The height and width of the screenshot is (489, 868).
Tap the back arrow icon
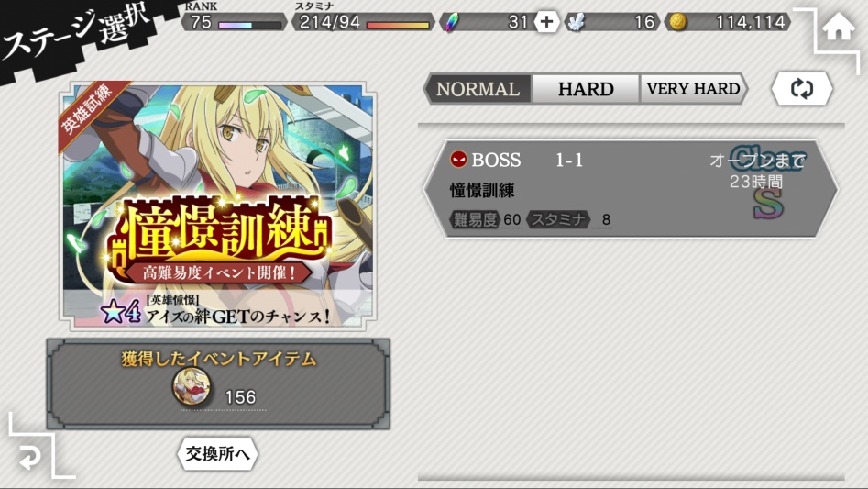point(29,458)
